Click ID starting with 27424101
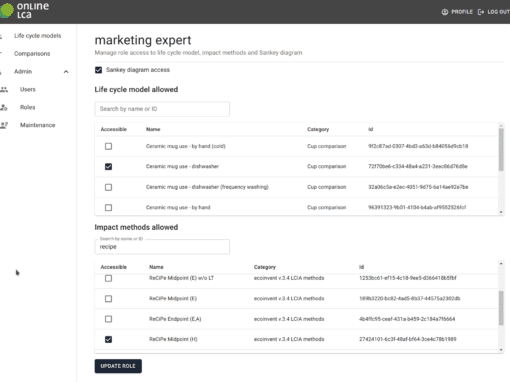This screenshot has width=510, height=382. [x=408, y=339]
